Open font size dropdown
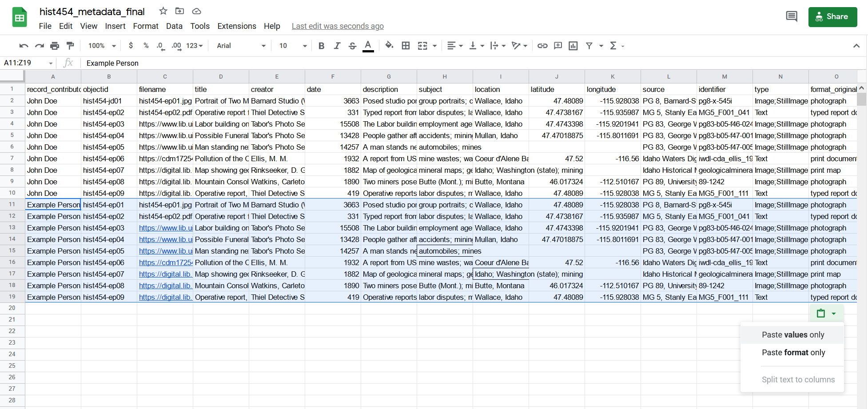 click(x=293, y=46)
